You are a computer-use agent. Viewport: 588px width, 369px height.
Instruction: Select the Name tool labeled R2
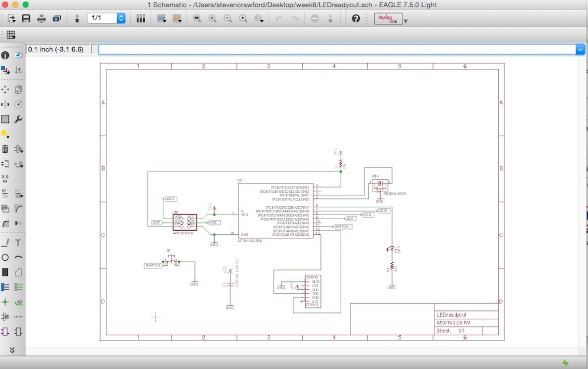tap(5, 193)
